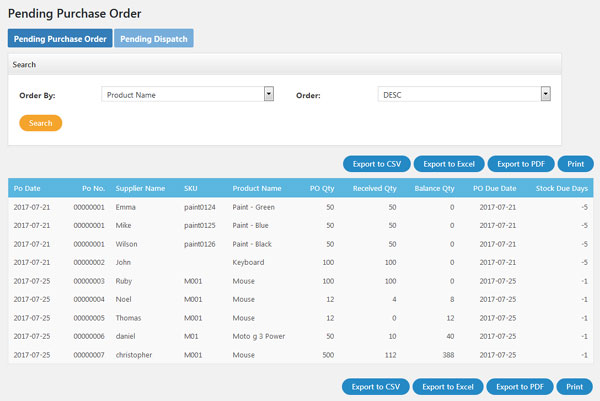600x401 pixels.
Task: Click SKU paint0126
Action: (x=199, y=244)
